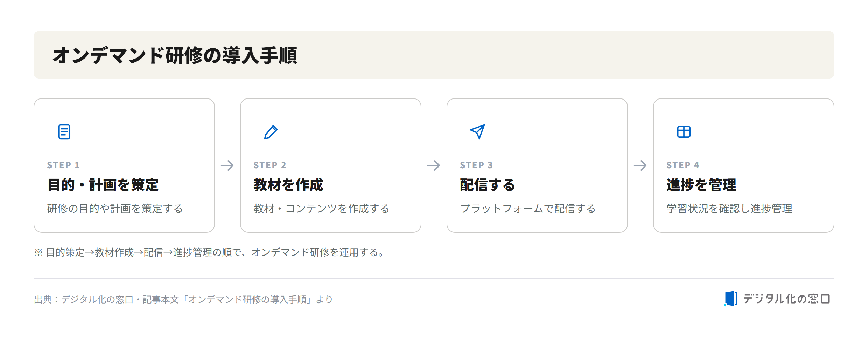This screenshot has width=868, height=340.
Task: Click the 教材を作成 heading
Action: [288, 185]
